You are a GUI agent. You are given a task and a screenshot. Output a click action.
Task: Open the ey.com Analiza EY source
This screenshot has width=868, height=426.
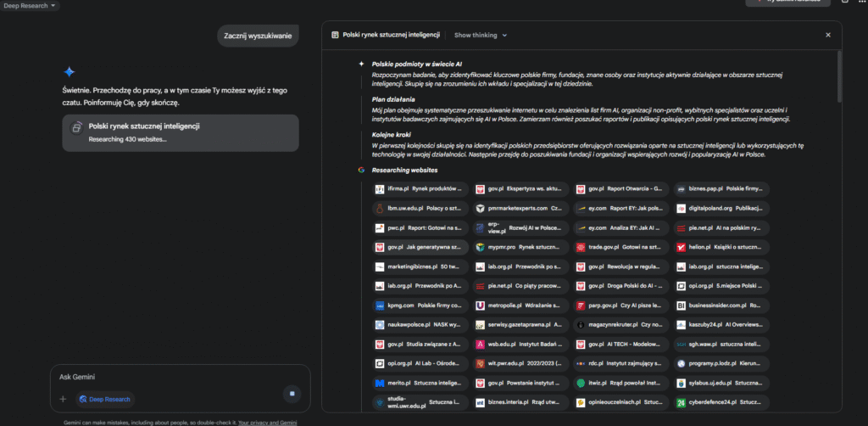[620, 227]
